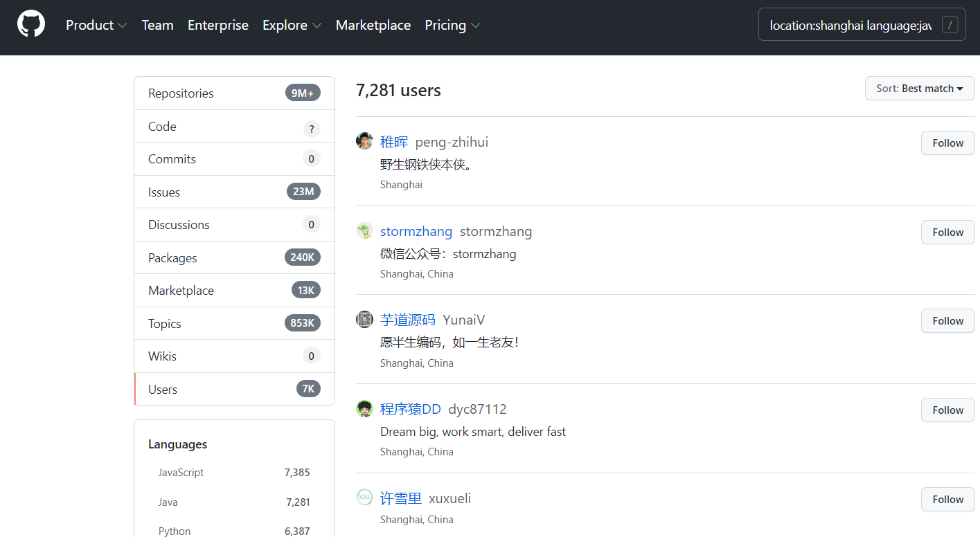Show Discussions search results
The height and width of the screenshot is (537, 980).
point(234,225)
